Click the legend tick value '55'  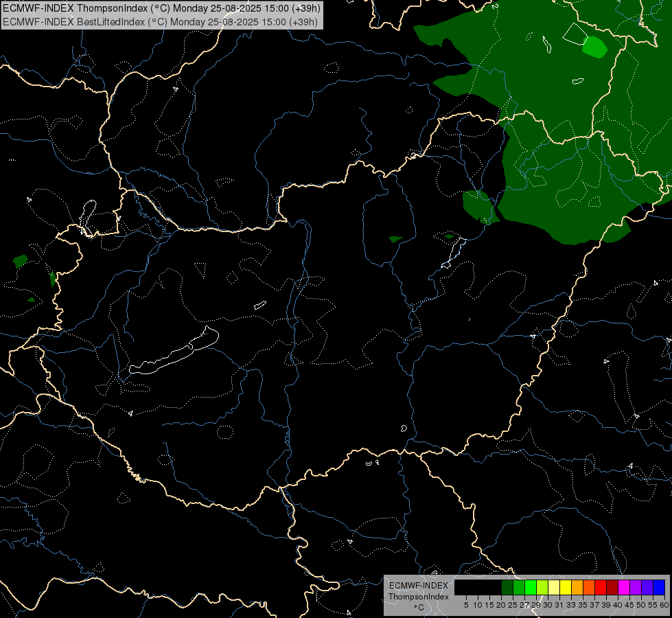(x=653, y=605)
